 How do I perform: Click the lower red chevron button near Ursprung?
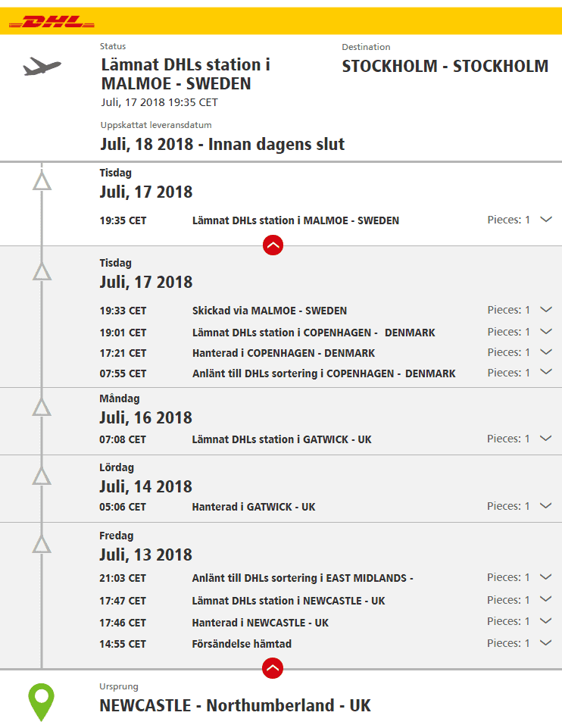273,668
